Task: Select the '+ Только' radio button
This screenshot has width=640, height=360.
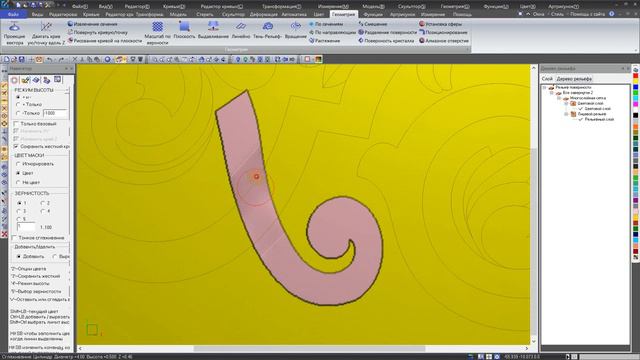Action: 18,105
